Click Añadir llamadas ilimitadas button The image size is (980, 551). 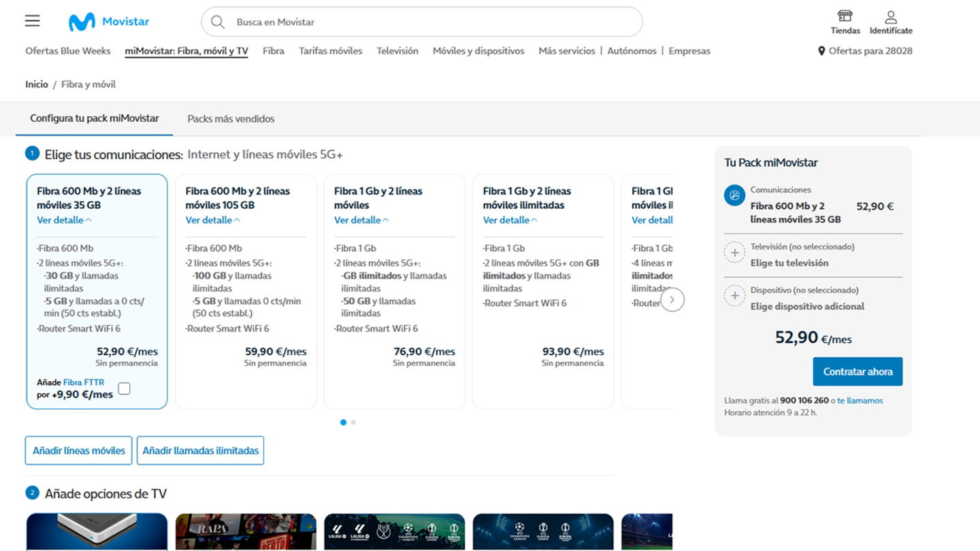(x=200, y=450)
